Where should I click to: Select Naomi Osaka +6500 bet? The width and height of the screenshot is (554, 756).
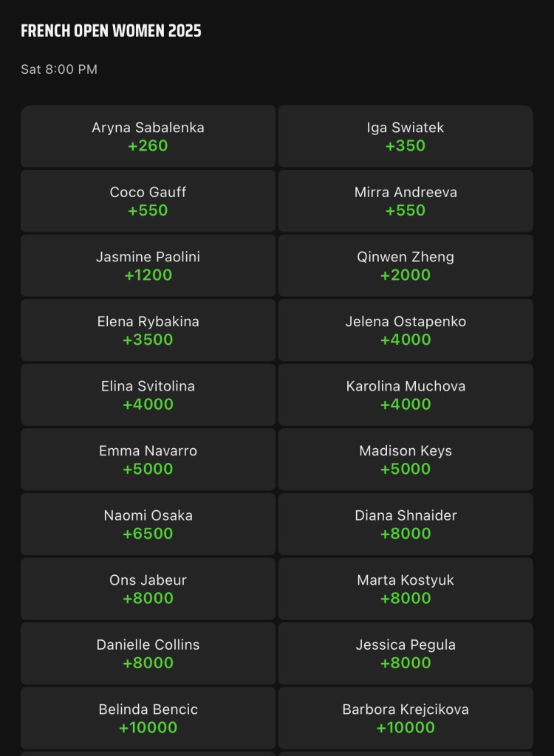(x=148, y=524)
